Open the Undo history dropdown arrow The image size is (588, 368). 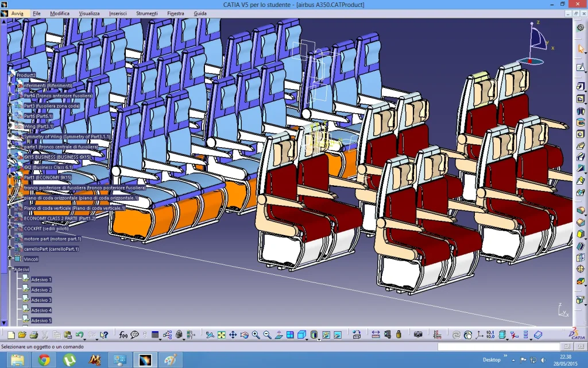tap(85, 338)
